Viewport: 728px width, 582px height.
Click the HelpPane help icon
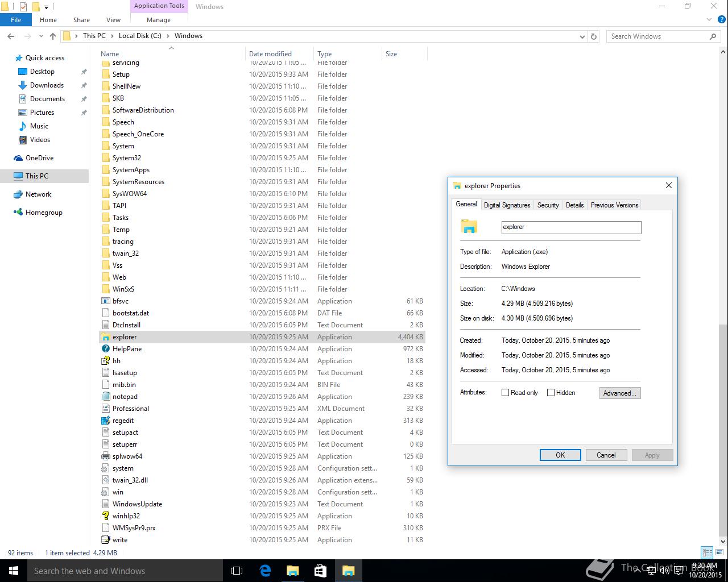pyautogui.click(x=105, y=349)
